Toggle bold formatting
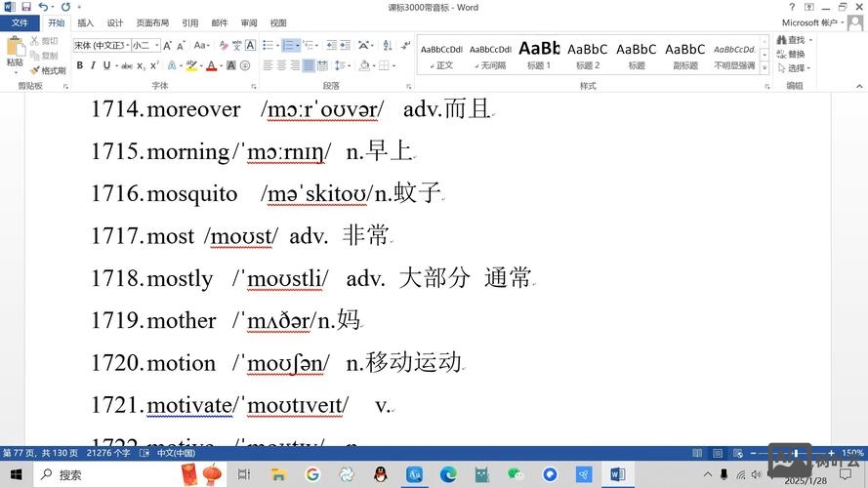The width and height of the screenshot is (868, 488). 80,65
